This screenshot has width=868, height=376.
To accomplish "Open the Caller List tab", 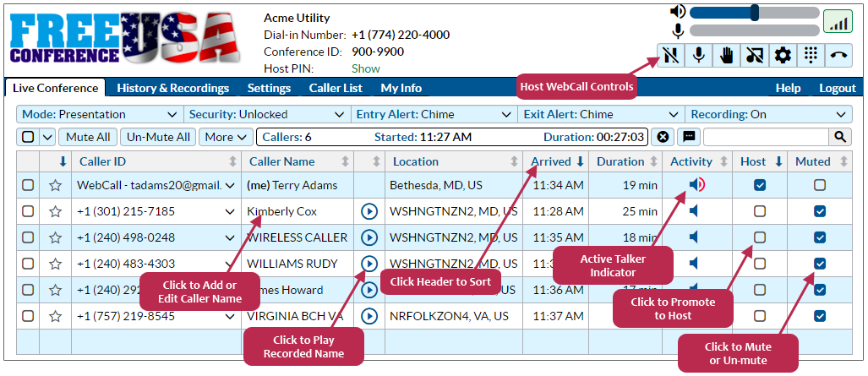I will coord(336,88).
